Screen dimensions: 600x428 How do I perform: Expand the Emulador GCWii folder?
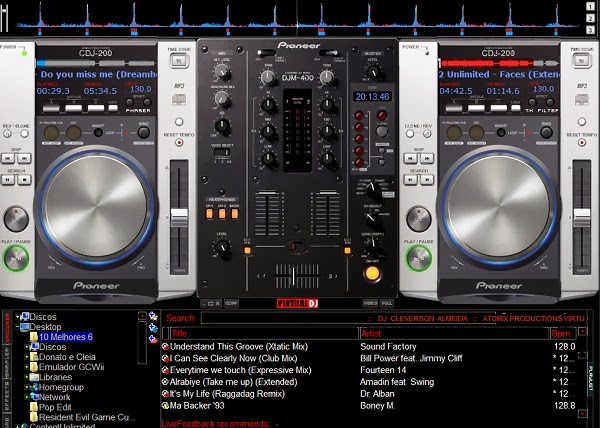tap(27, 367)
